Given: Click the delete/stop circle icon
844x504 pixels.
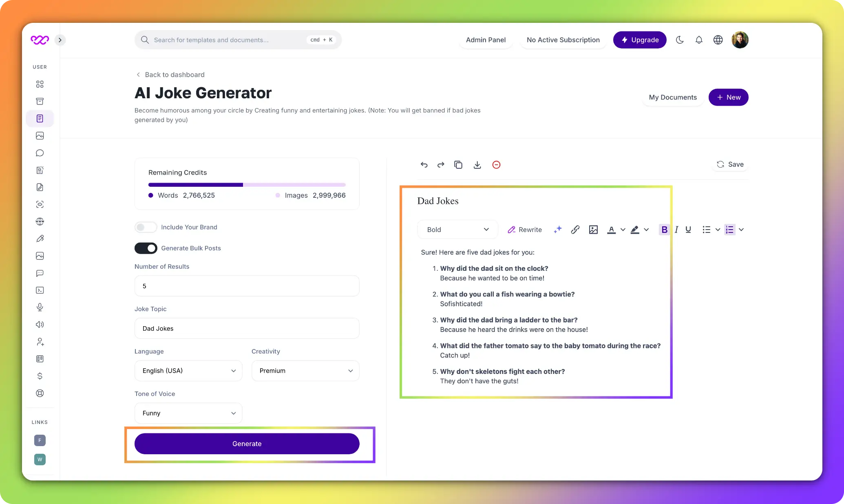Looking at the screenshot, I should (x=497, y=165).
